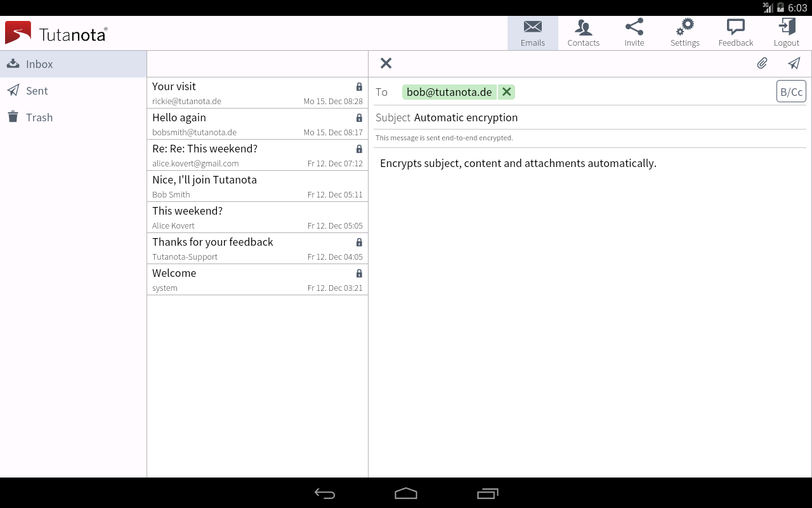Close the email composer with X icon
The image size is (812, 508).
click(x=386, y=63)
